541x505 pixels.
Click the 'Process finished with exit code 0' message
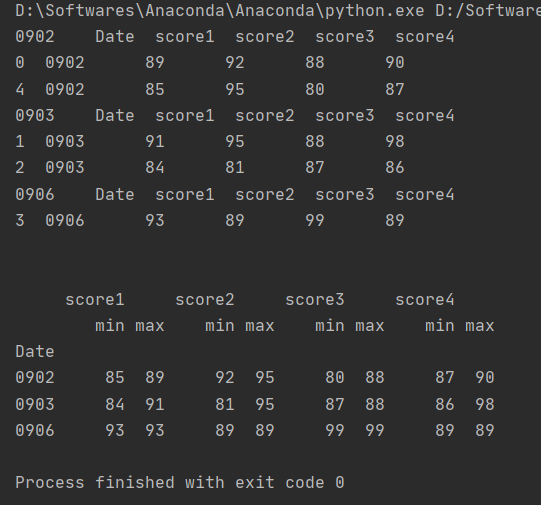pos(180,483)
